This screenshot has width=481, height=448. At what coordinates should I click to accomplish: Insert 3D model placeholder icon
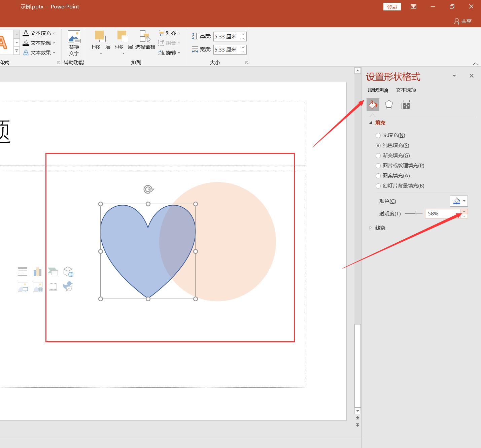(x=68, y=272)
